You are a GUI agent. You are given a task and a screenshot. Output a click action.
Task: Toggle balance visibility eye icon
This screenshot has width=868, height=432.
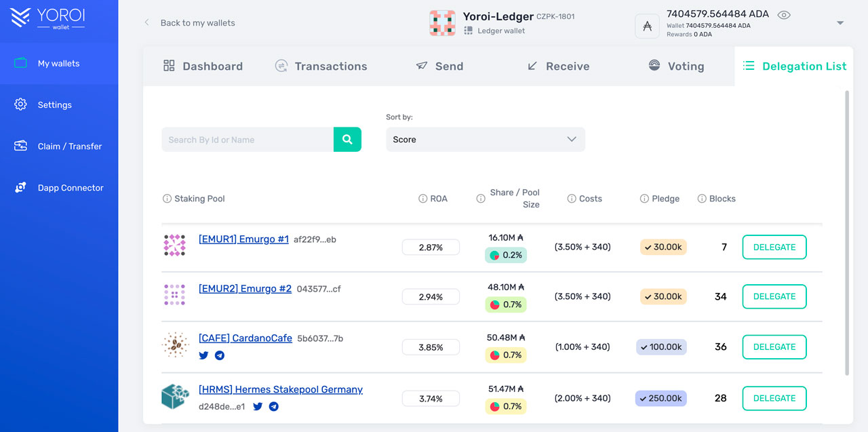784,15
